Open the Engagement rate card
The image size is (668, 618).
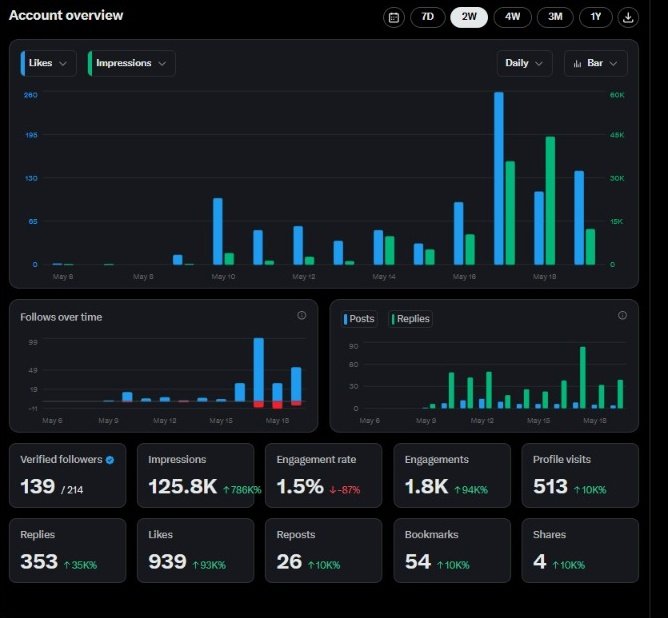coord(323,475)
